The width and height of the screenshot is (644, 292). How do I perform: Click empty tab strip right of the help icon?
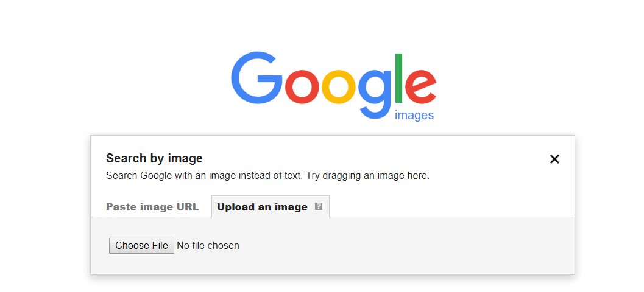[451, 206]
